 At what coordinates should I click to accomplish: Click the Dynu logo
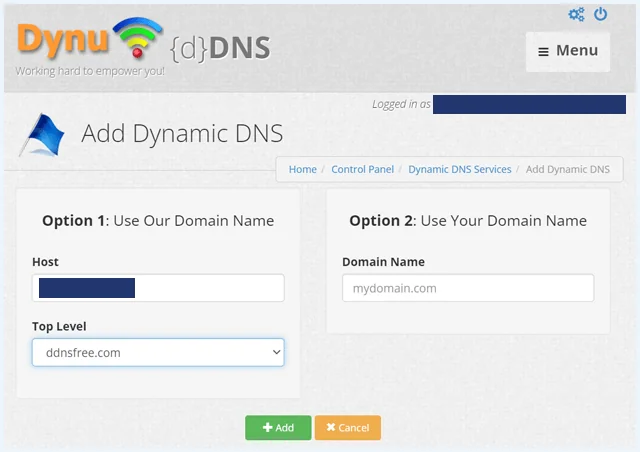[x=90, y=39]
